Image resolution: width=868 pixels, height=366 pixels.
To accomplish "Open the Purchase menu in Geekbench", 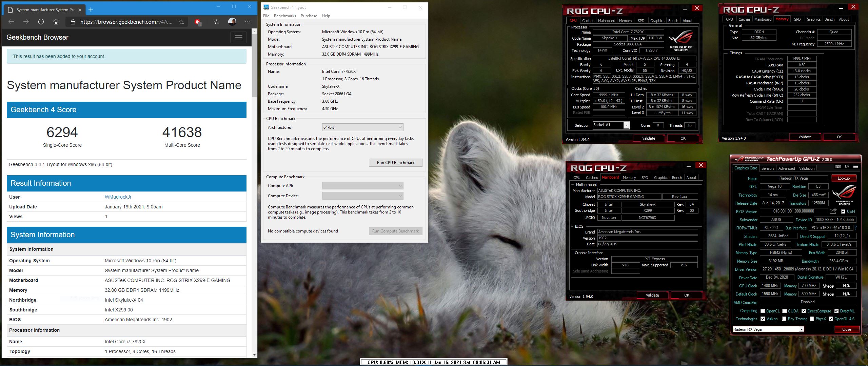I will click(309, 16).
